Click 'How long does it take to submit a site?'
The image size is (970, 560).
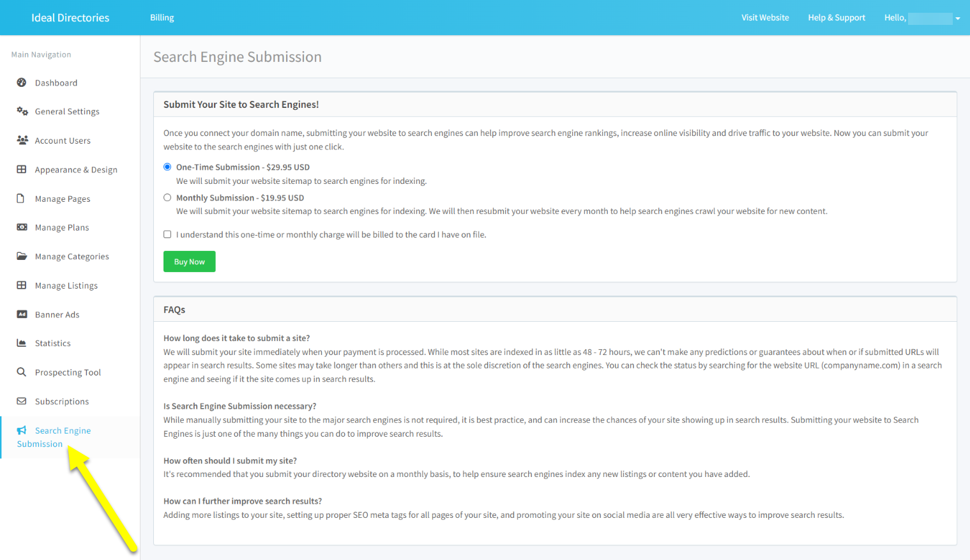point(236,338)
